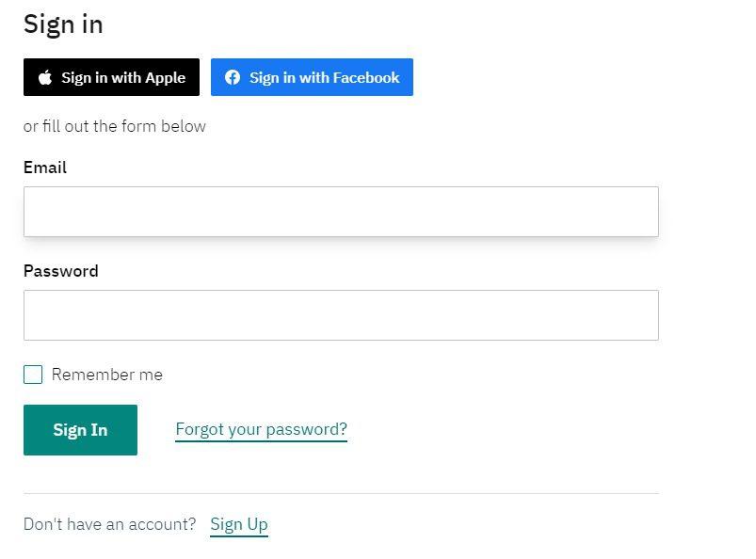Click the divider line above Sign Up
Image resolution: width=756 pixels, height=559 pixels.
click(341, 493)
